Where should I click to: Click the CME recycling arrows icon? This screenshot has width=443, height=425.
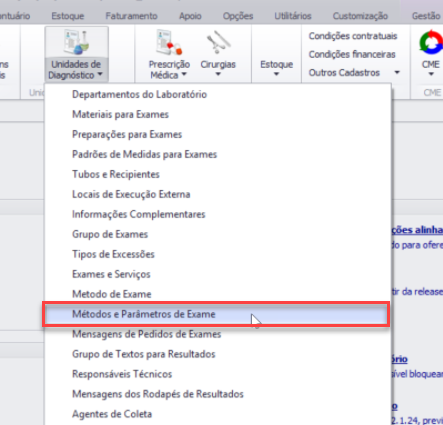click(x=431, y=42)
